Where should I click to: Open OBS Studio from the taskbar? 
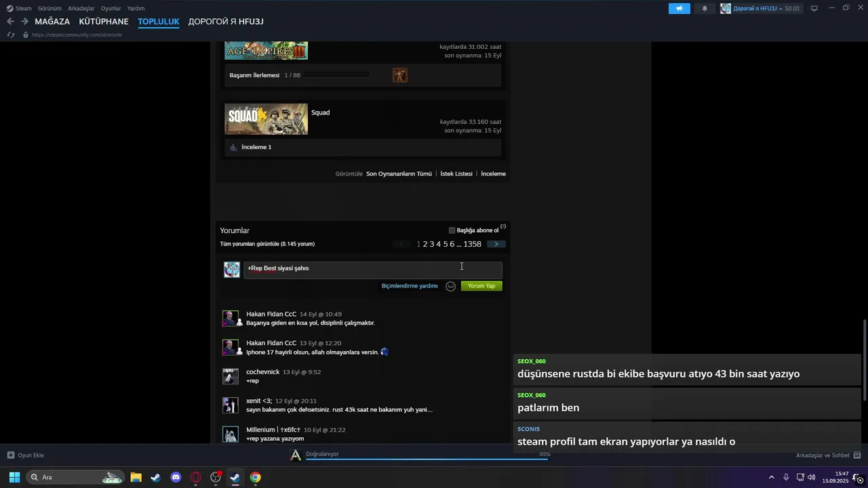point(216,477)
